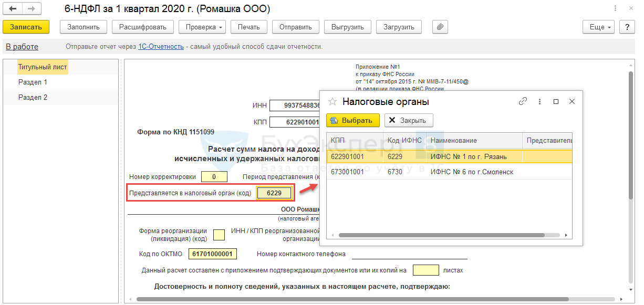
Task: Switch to the Раздел 1 section
Action: 33,82
